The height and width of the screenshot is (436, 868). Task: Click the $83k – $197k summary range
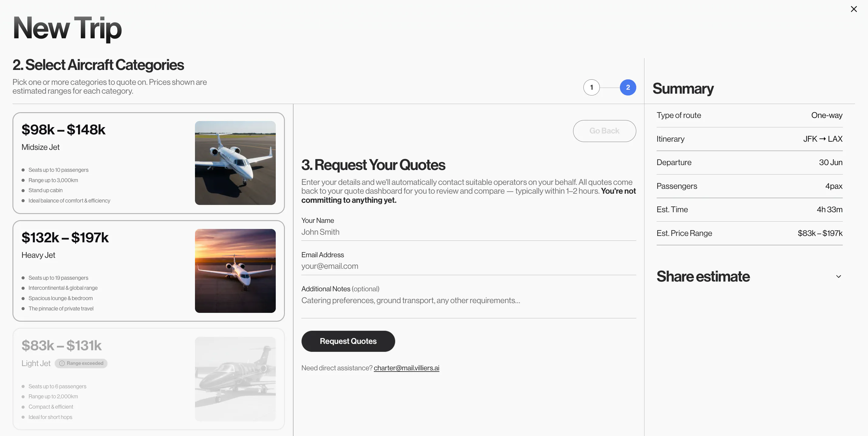(820, 233)
